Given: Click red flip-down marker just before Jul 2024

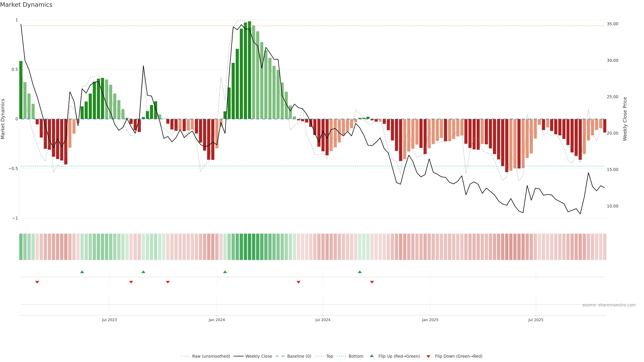Looking at the screenshot, I should (x=299, y=282).
